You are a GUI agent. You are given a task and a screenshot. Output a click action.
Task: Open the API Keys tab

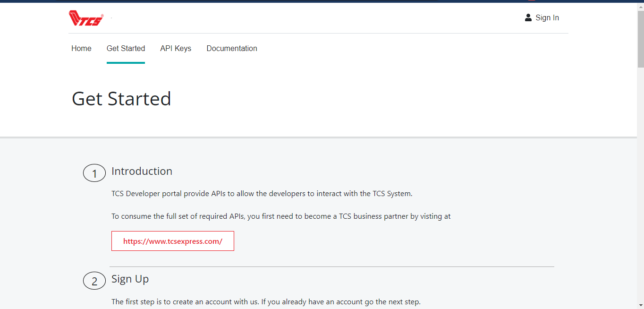coord(176,49)
